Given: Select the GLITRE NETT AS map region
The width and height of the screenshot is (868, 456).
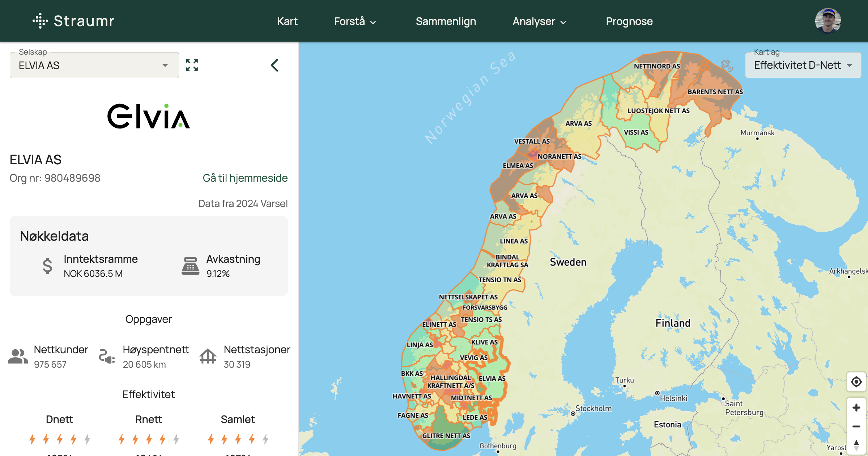Looking at the screenshot, I should click(x=446, y=436).
